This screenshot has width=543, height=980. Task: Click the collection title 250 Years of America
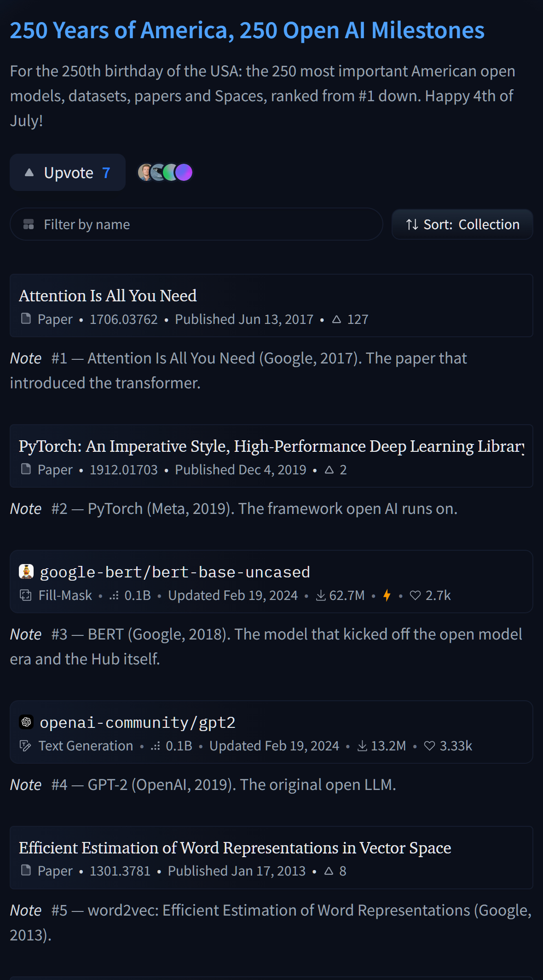point(247,30)
